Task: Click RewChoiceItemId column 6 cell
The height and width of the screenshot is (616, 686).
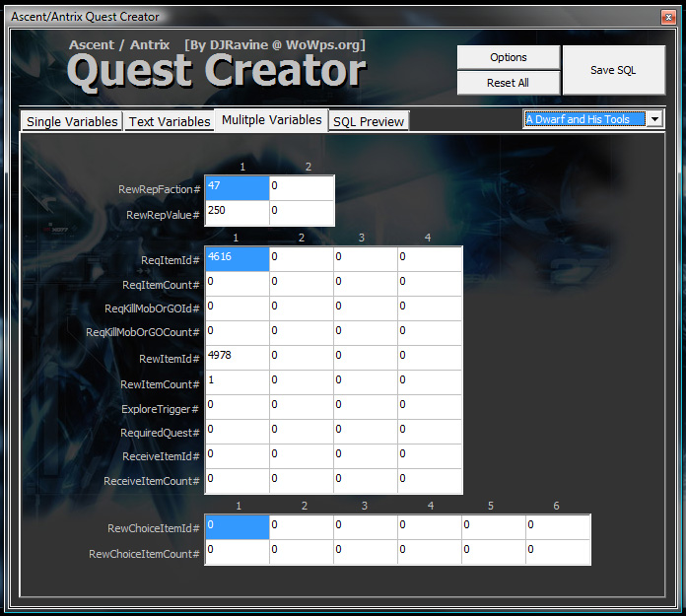Action: click(558, 527)
